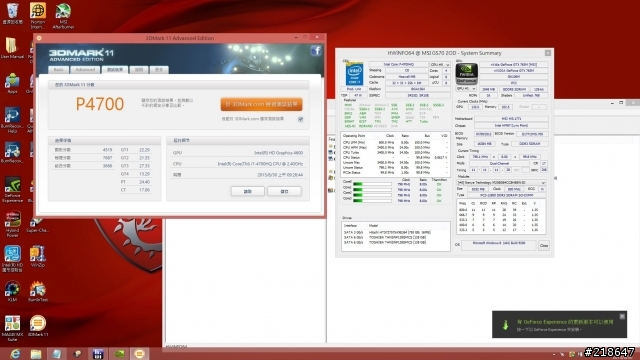Open the GeForce Experience update notification
This screenshot has height=360, width=640.
[x=559, y=324]
